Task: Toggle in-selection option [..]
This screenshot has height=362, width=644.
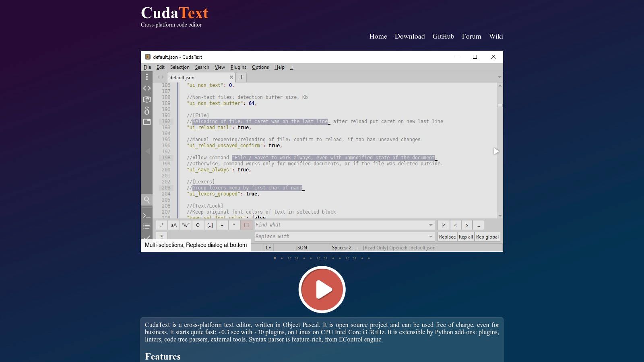Action: (x=210, y=225)
